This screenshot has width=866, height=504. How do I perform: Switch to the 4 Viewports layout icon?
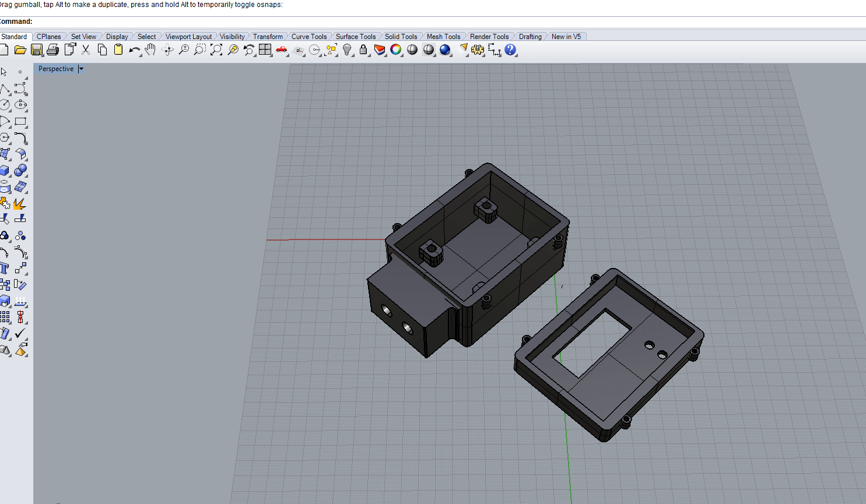point(265,50)
